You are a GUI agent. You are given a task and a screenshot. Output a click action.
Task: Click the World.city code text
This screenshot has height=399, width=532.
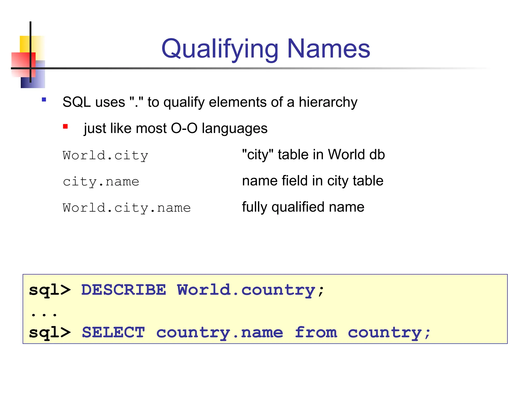tap(105, 156)
